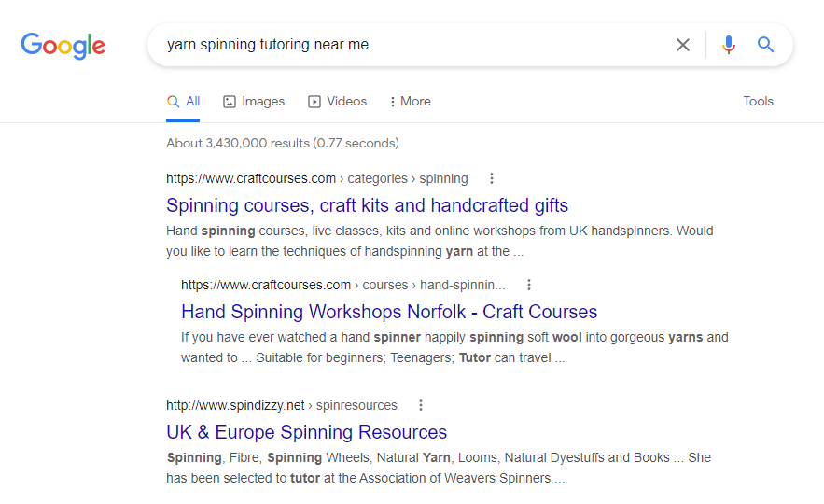The height and width of the screenshot is (504, 824).
Task: Switch to the Images tab
Action: (254, 102)
